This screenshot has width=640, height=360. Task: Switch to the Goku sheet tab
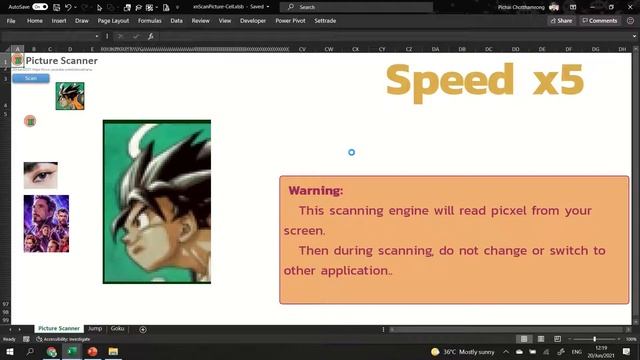[x=117, y=329]
